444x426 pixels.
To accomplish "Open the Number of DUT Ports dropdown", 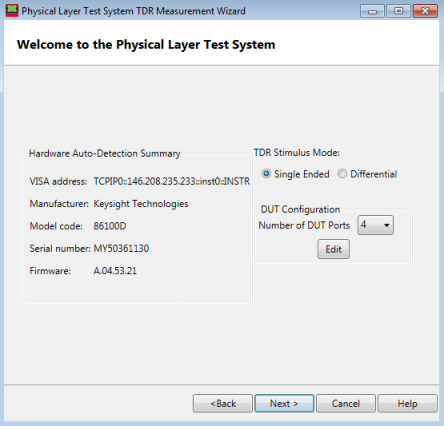I will tap(375, 225).
